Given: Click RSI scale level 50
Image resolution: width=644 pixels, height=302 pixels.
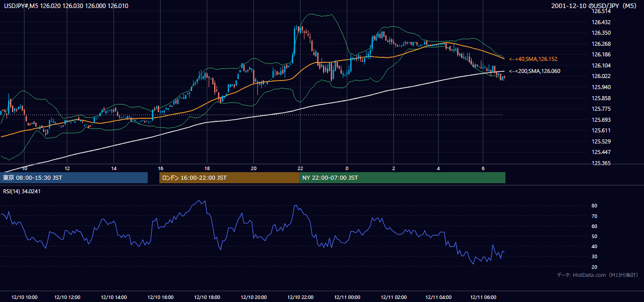Looking at the screenshot, I should coord(595,236).
